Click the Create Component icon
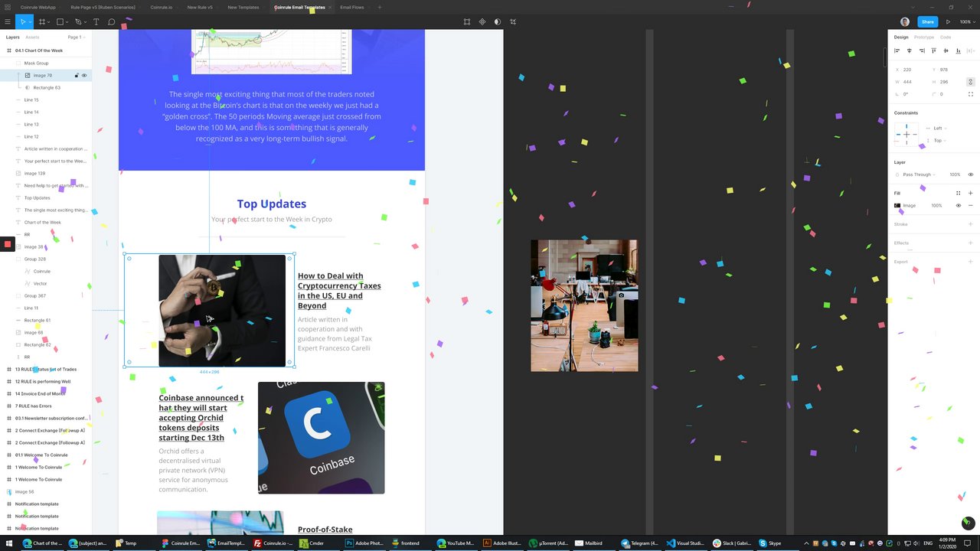Image resolution: width=980 pixels, height=551 pixels. click(x=482, y=21)
